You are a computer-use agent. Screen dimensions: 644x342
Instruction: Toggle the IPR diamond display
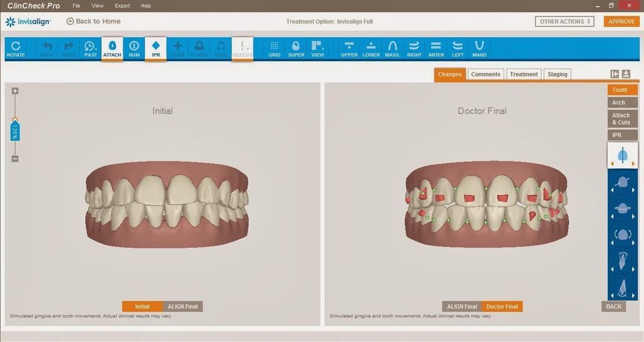(x=156, y=49)
